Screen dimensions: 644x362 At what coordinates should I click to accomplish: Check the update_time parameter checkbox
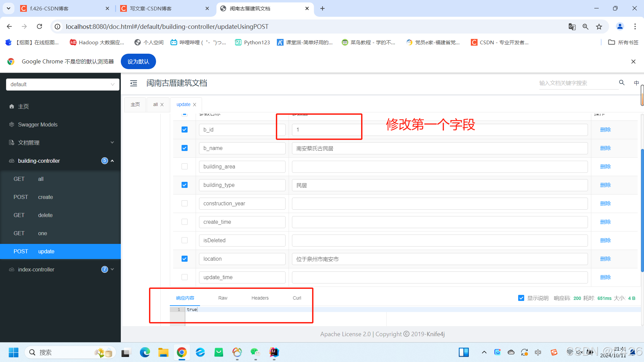coord(185,277)
